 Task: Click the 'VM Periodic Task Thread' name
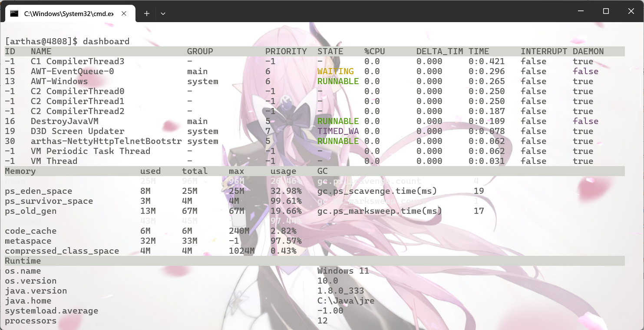pyautogui.click(x=91, y=151)
